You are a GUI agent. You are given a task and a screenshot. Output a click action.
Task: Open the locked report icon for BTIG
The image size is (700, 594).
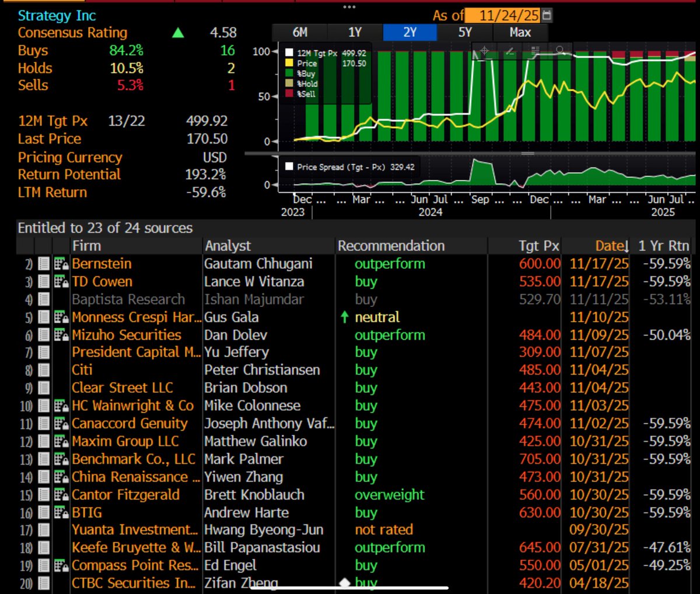click(61, 513)
